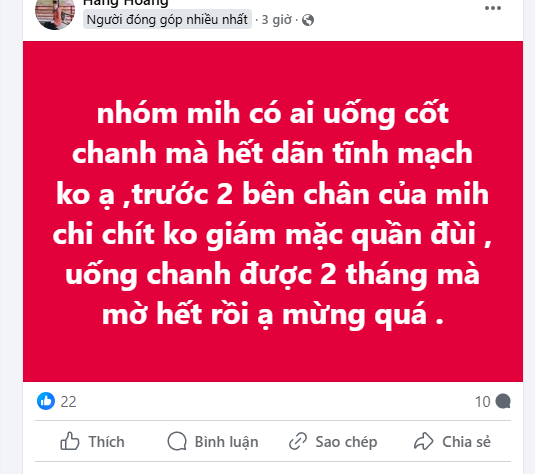View the 22 reactions count

[68, 402]
